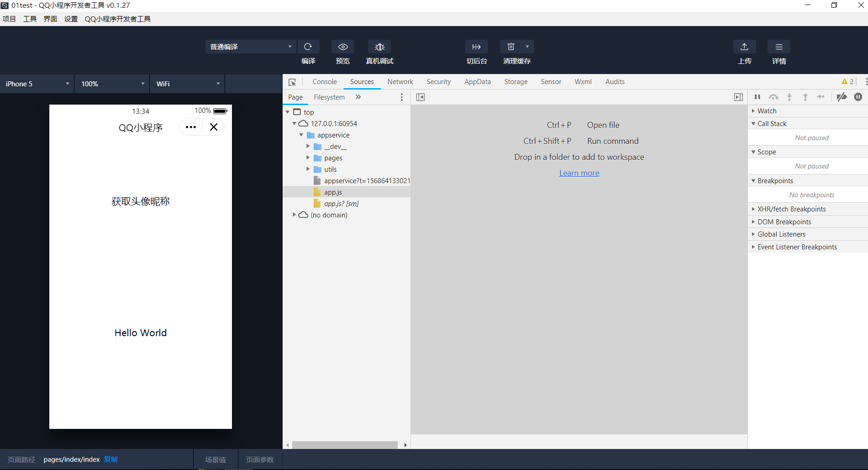Click the upload icon
Viewport: 868px width, 470px height.
pos(744,47)
